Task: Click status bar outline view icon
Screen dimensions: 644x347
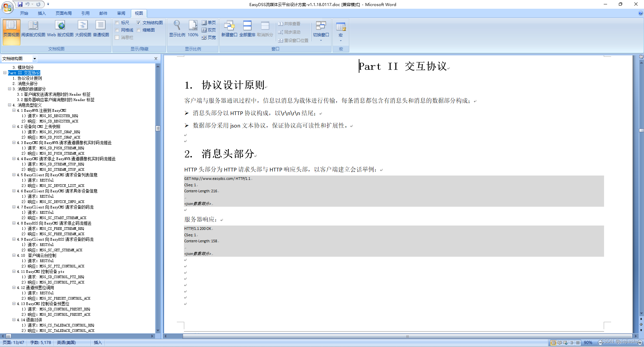Action: (x=572, y=343)
